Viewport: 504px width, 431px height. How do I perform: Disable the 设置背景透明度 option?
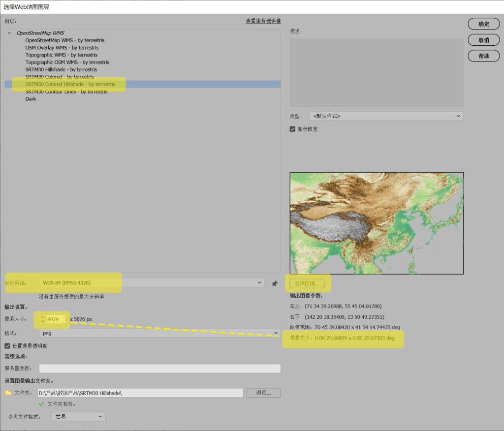6,345
